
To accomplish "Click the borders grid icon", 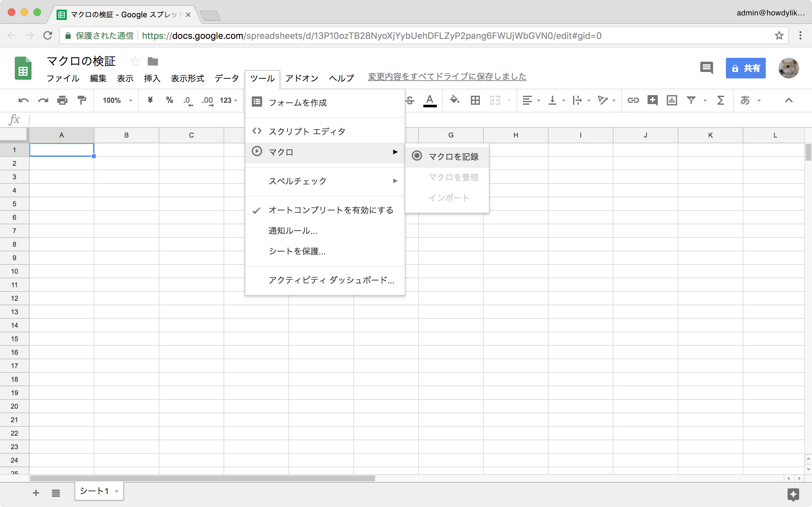I will pos(475,100).
